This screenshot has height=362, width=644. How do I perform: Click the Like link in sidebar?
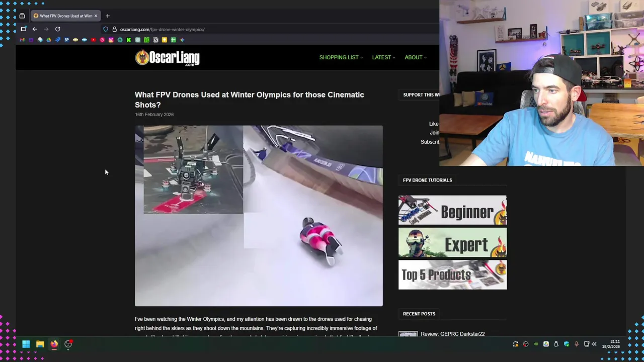coord(434,124)
